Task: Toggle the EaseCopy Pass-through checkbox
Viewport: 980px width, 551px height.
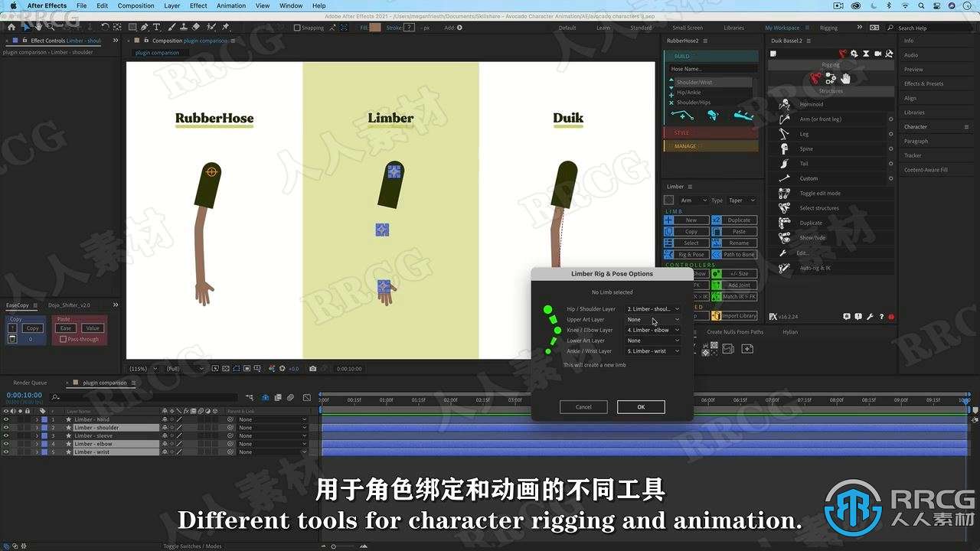Action: (x=63, y=339)
